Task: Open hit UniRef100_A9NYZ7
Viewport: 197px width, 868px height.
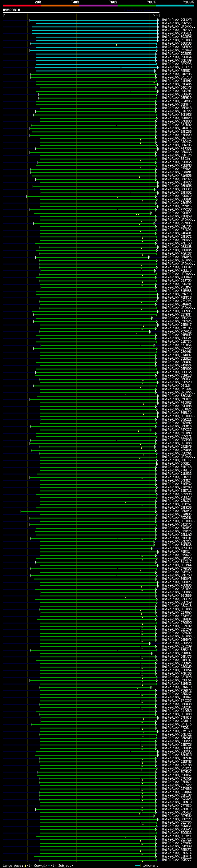Action: (177, 23)
